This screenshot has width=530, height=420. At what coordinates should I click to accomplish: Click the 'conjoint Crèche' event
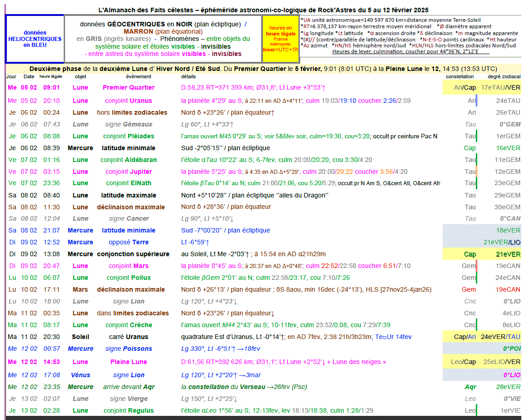tap(129, 325)
